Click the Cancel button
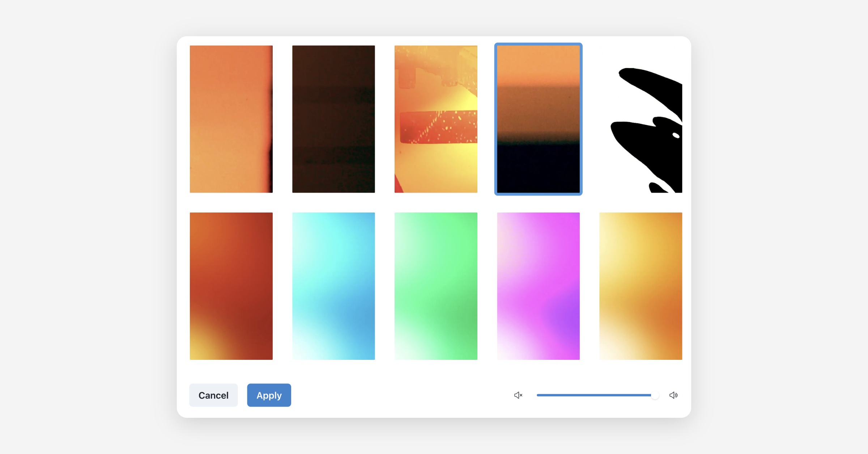Screen dimensions: 868x454 213,395
